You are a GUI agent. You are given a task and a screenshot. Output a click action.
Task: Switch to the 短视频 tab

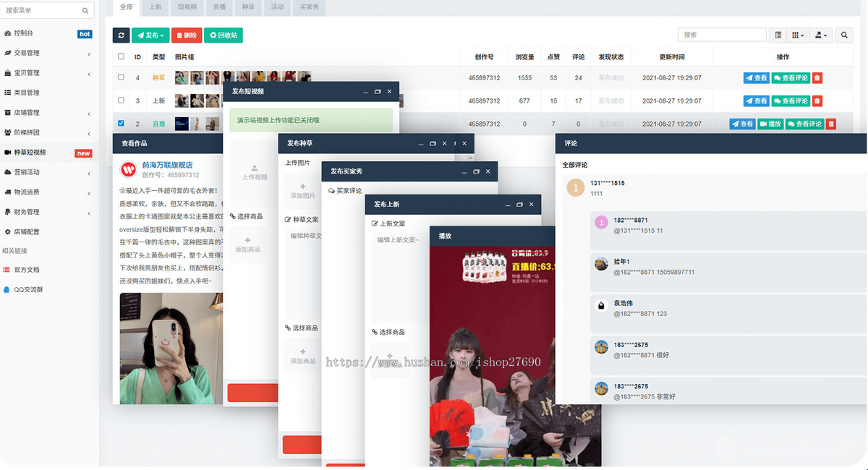click(189, 7)
